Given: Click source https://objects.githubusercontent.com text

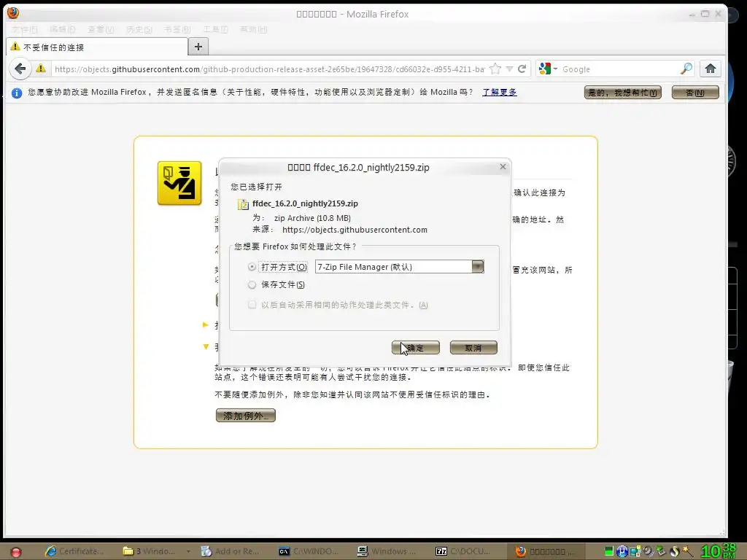Looking at the screenshot, I should click(x=355, y=230).
